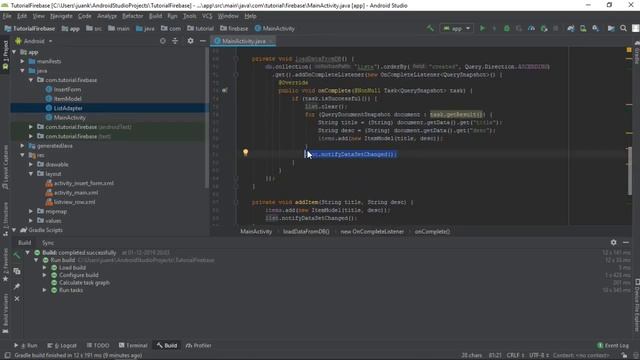Click the pin tab icon in Build panel
The image size is (640, 360).
point(17,286)
